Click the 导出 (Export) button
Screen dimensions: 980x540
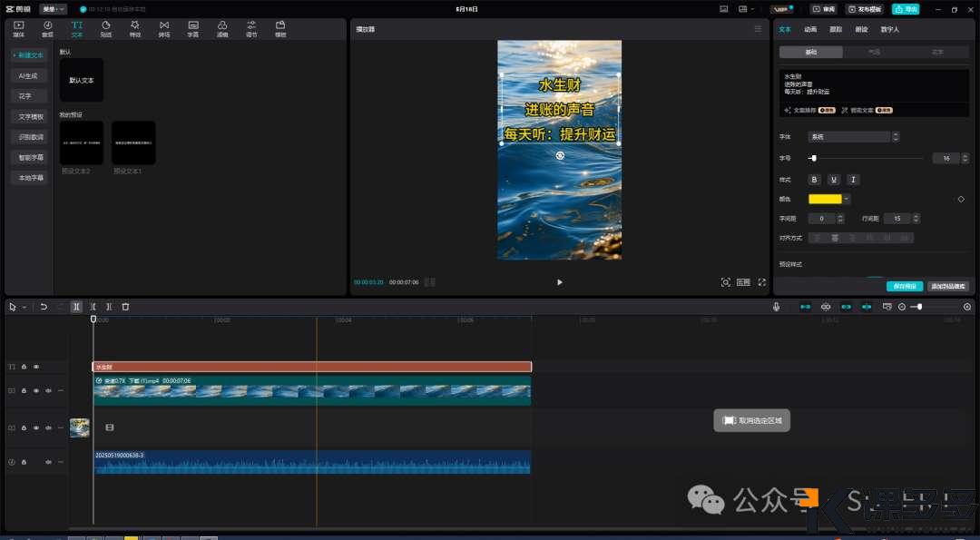905,9
